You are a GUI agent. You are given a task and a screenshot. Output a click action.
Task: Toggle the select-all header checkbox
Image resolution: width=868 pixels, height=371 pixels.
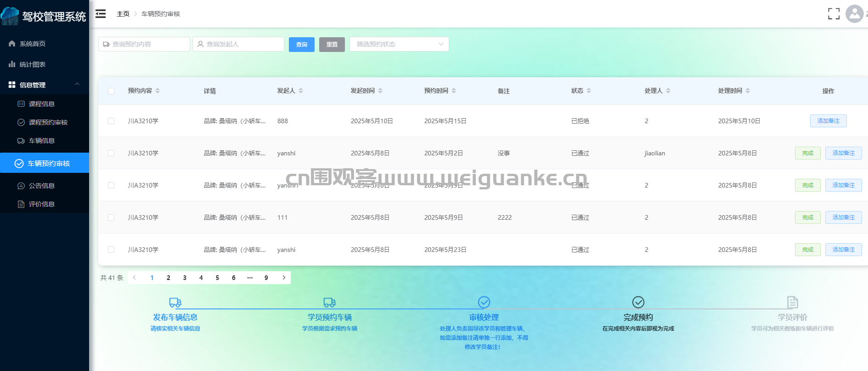click(111, 91)
